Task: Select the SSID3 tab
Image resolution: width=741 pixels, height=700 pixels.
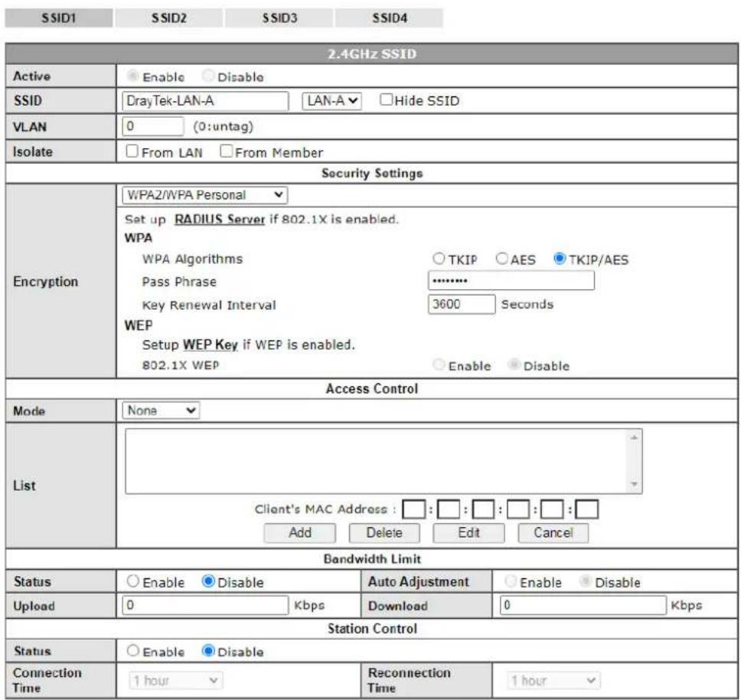Action: 279,18
